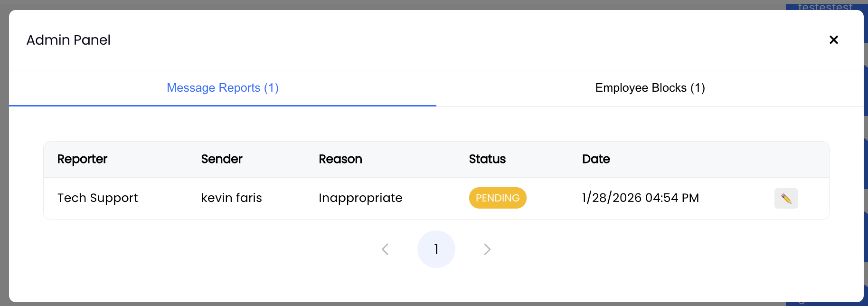Select the Message Reports tab

point(223,88)
